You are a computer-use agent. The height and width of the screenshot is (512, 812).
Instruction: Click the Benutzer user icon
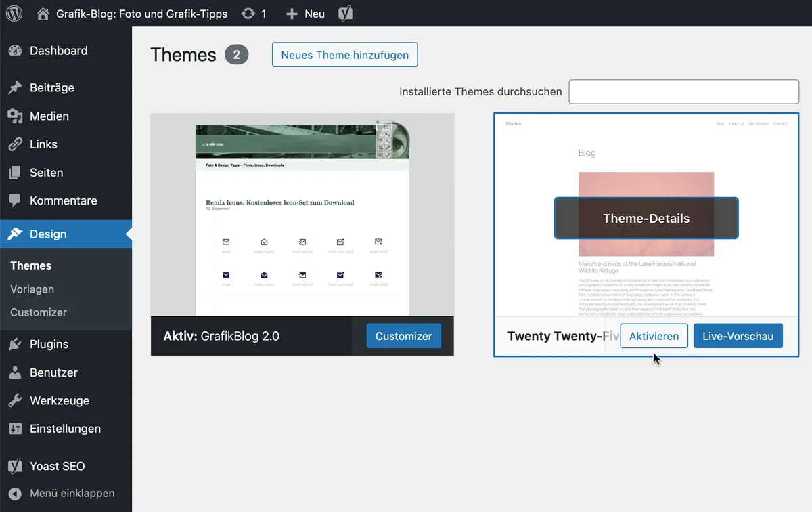point(15,372)
